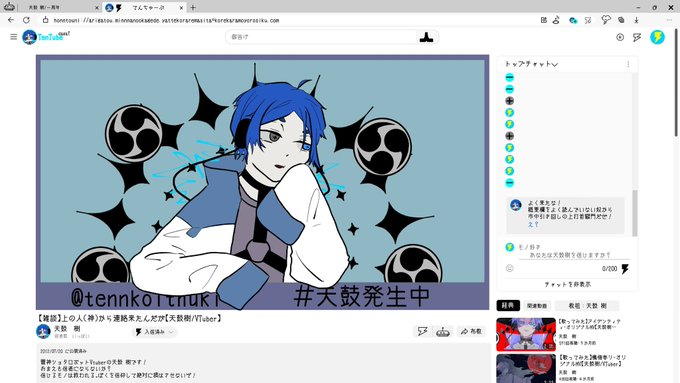Click the モノ好き username above chat input
The image size is (680, 383).
click(529, 247)
